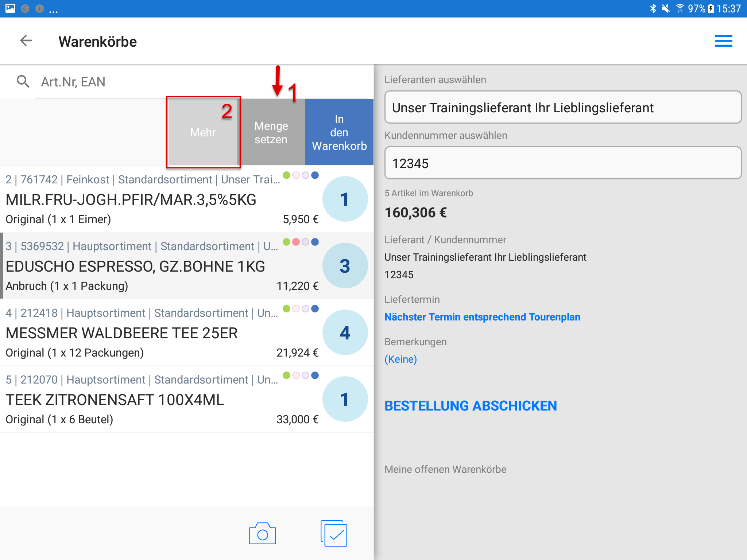
Task: Tap the search magnifier icon
Action: pyautogui.click(x=23, y=81)
